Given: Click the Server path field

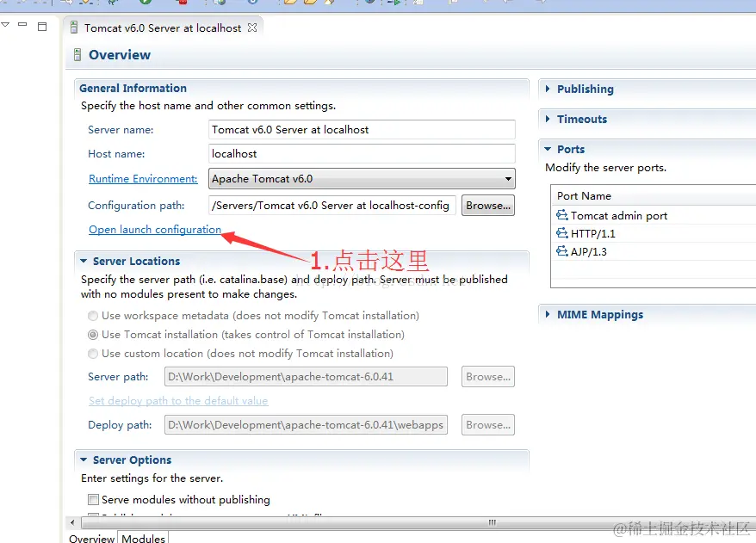Looking at the screenshot, I should click(x=307, y=376).
